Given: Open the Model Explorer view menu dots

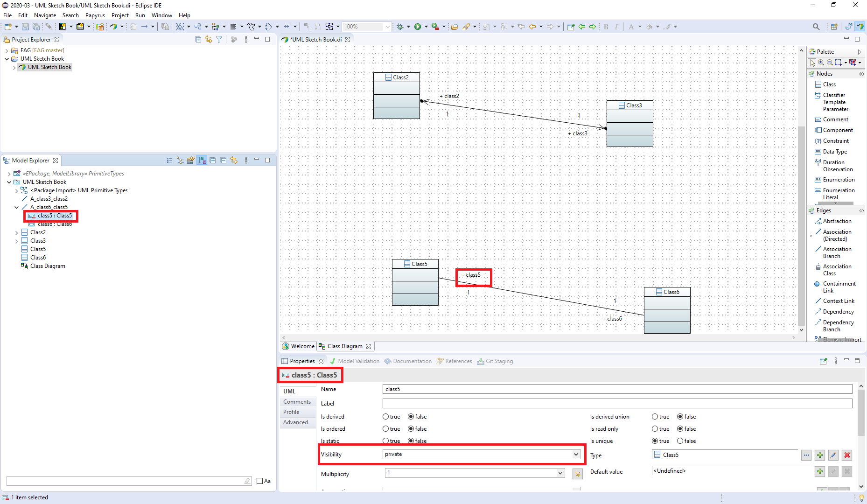Looking at the screenshot, I should tap(246, 160).
